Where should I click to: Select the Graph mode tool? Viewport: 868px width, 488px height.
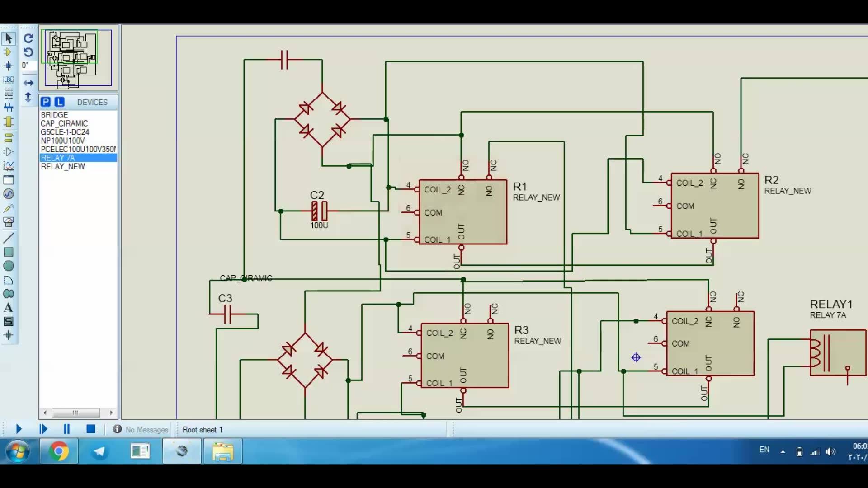[x=8, y=165]
